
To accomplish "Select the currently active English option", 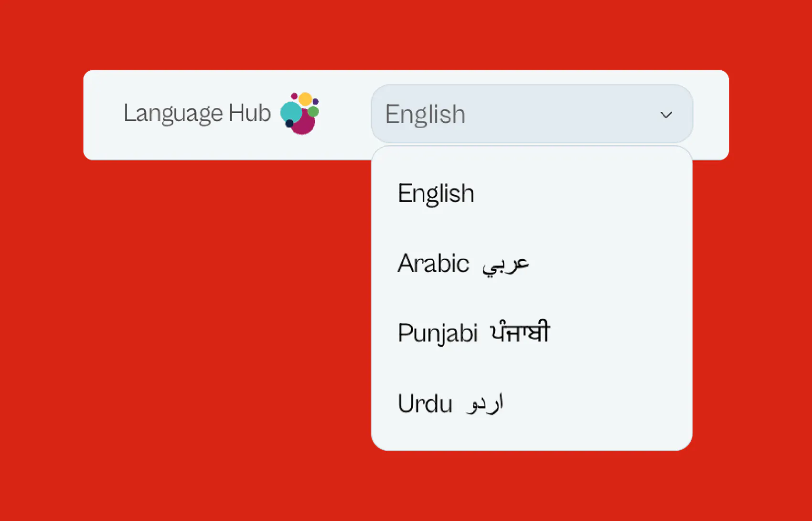I will tap(436, 193).
